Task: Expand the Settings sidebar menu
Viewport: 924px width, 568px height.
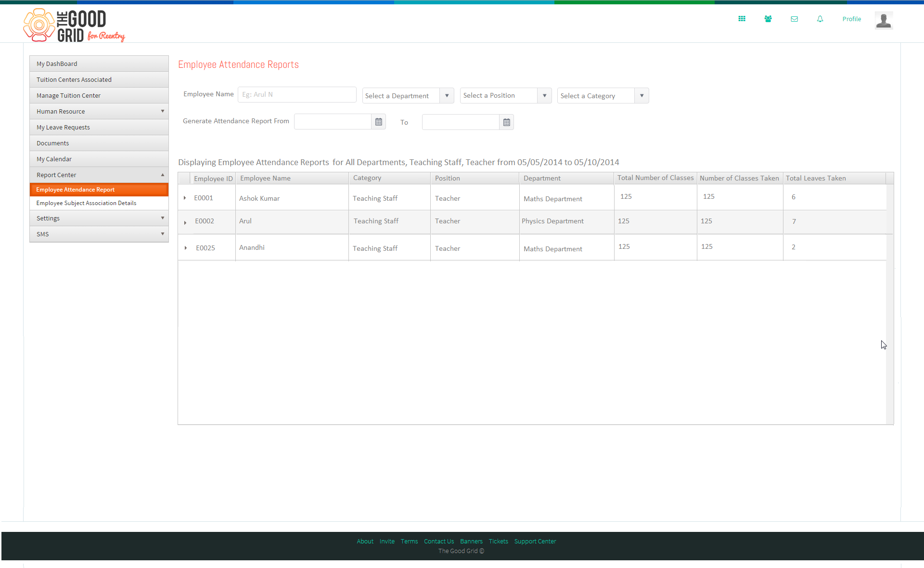Action: [99, 218]
